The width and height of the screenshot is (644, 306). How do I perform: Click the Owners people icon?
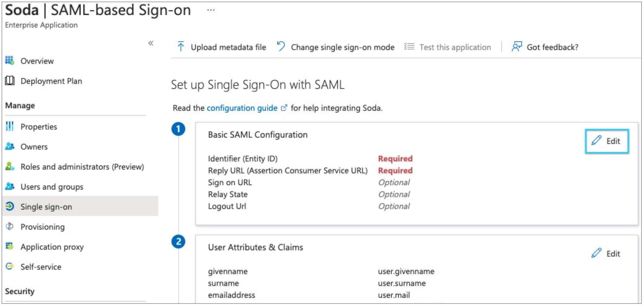pos(10,146)
